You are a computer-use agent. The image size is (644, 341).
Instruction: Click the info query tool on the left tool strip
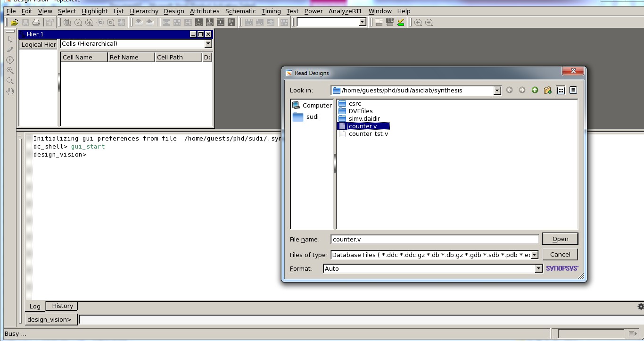pos(10,60)
